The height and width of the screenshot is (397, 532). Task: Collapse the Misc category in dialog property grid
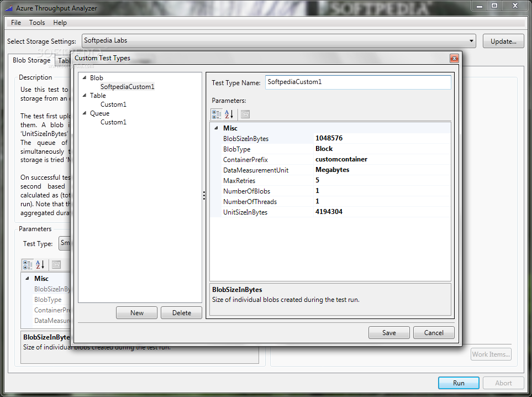216,128
